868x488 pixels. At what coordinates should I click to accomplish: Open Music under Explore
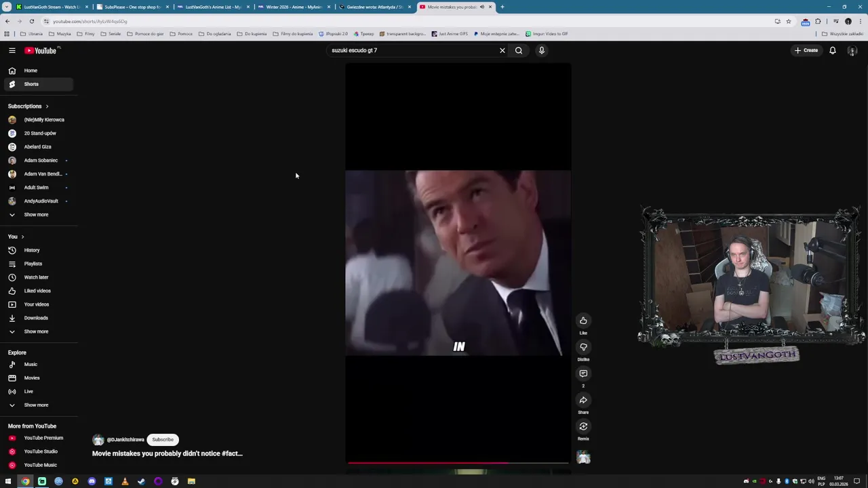[x=39, y=364]
